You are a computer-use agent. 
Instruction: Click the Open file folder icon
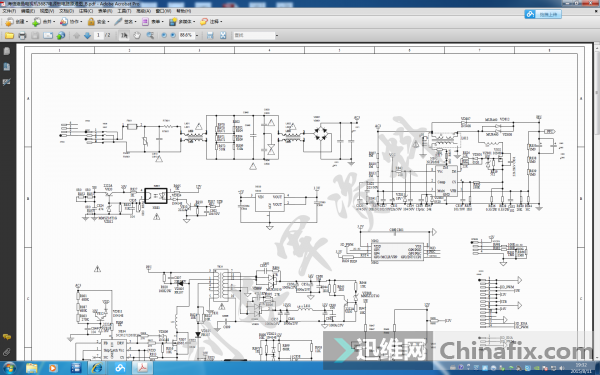point(9,36)
